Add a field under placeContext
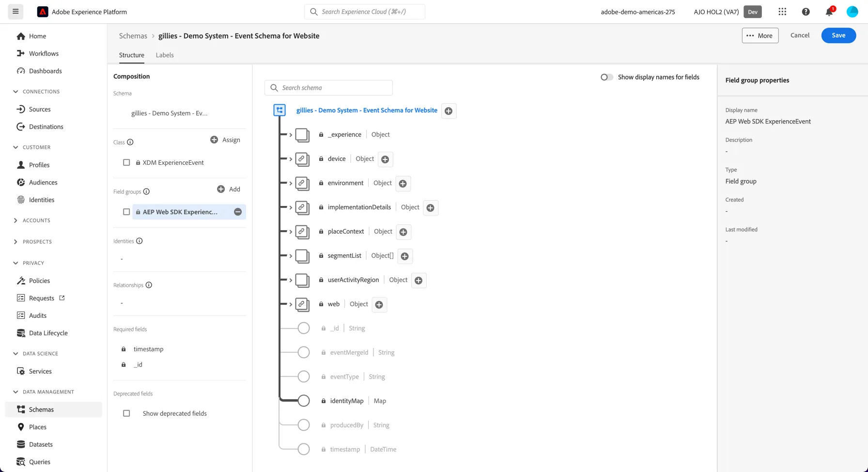The image size is (868, 472). (403, 232)
